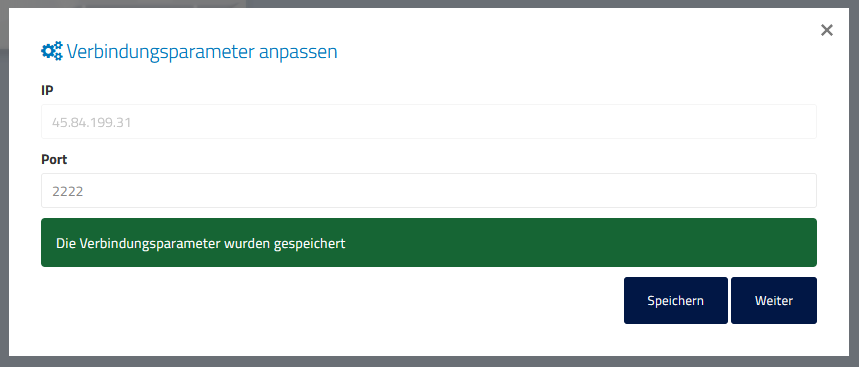Screen dimensions: 859x367
Task: Click the blue settings cogs icon
Action: tap(52, 51)
